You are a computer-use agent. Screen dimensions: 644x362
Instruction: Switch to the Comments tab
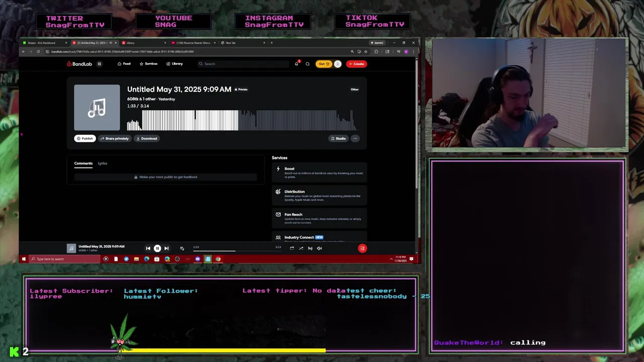[x=84, y=163]
